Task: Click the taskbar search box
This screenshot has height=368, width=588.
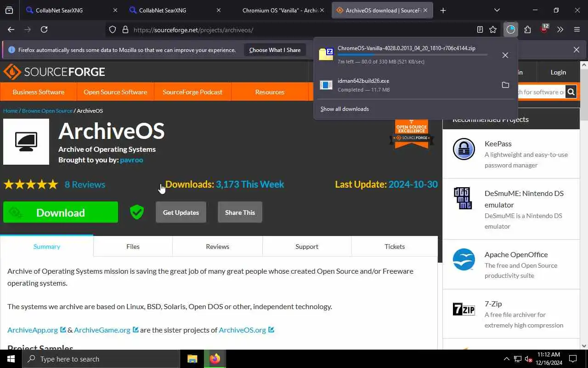Action: pyautogui.click(x=101, y=359)
